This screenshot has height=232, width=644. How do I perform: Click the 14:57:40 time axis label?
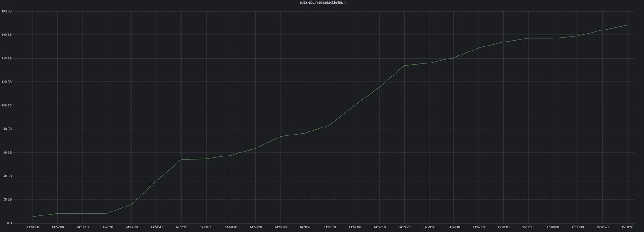(x=157, y=227)
